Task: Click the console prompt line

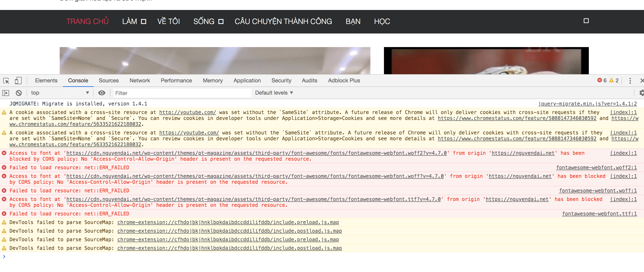Action: pos(322,257)
